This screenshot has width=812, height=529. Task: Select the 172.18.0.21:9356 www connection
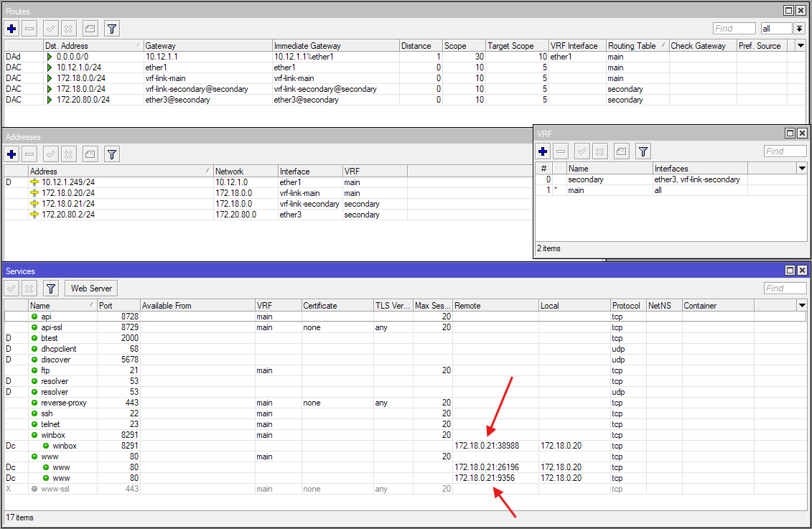pyautogui.click(x=405, y=478)
